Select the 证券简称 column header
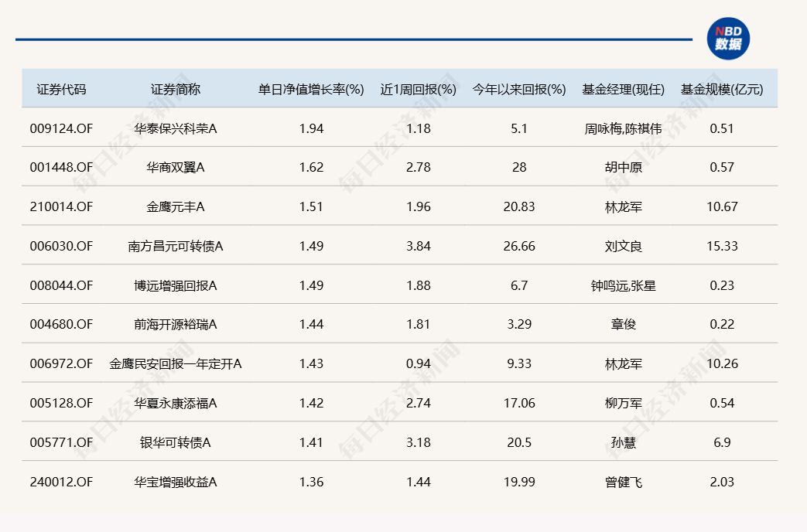The image size is (807, 532). [x=175, y=89]
